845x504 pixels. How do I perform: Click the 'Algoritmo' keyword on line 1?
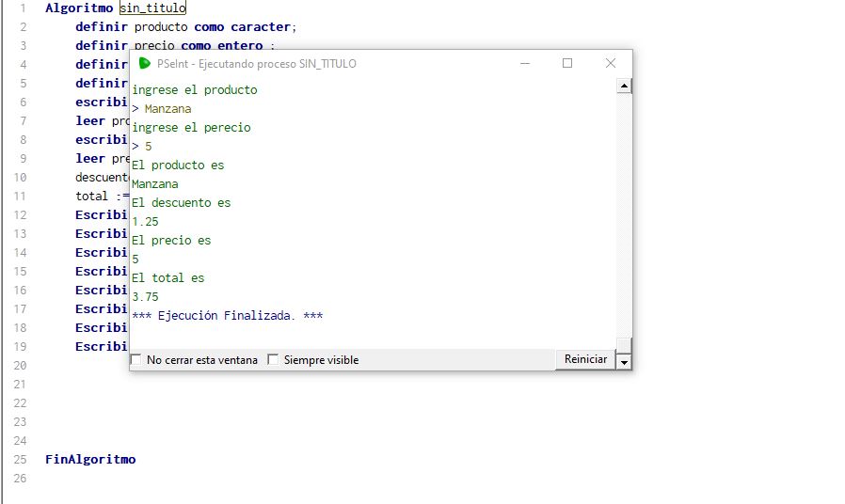tap(79, 8)
